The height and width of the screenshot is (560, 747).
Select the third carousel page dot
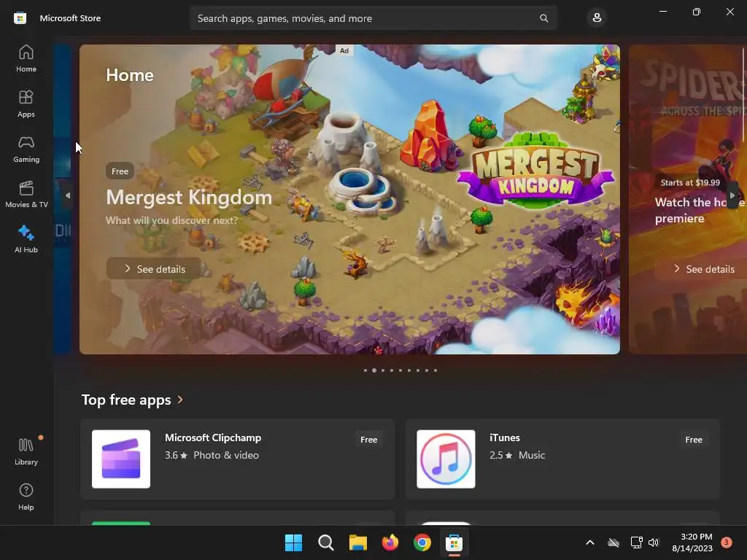[x=383, y=370]
